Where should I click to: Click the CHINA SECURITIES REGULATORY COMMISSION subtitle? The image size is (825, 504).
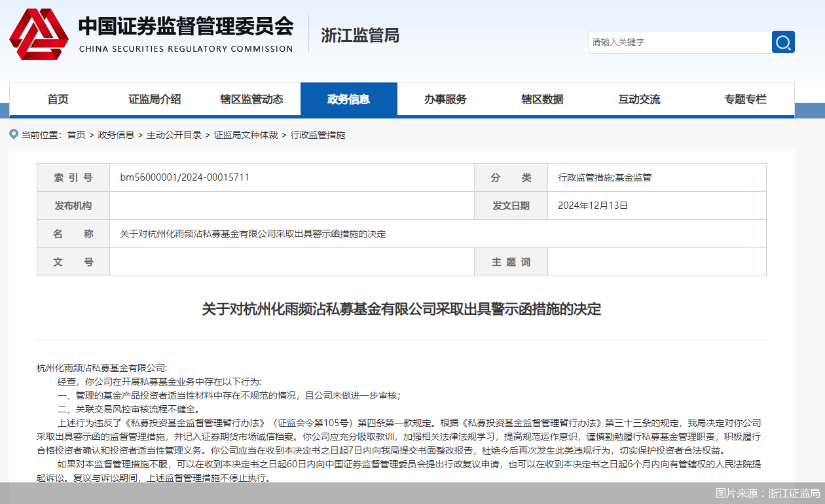pyautogui.click(x=186, y=48)
